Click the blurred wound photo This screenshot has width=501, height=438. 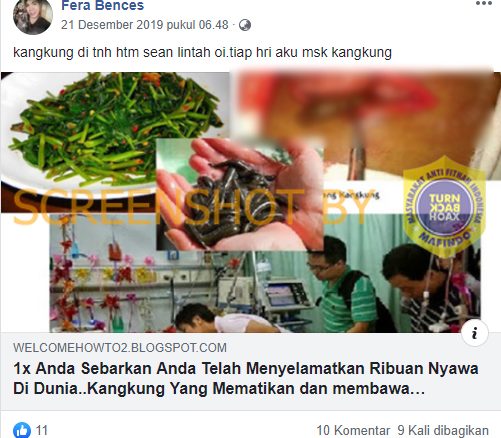[367, 123]
